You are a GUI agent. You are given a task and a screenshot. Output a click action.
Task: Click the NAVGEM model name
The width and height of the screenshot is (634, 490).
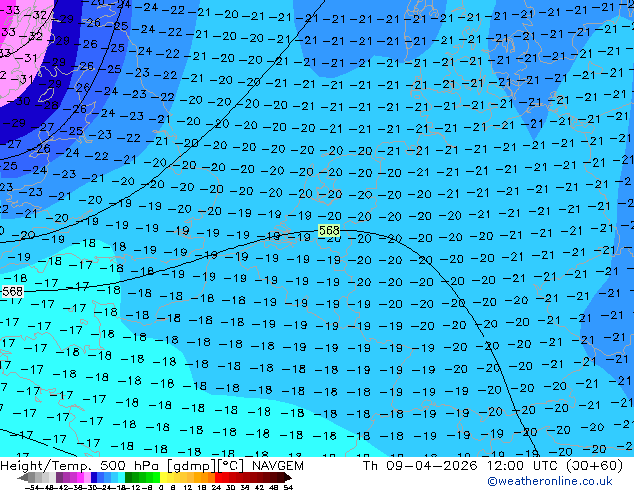[278, 466]
